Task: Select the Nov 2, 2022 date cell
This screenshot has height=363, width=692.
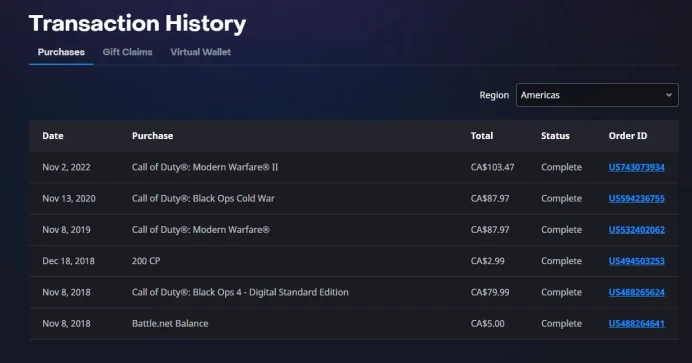Action: (66, 167)
